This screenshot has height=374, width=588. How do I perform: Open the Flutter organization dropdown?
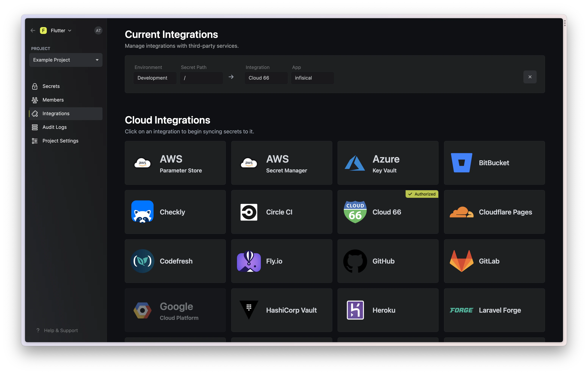[x=61, y=31]
